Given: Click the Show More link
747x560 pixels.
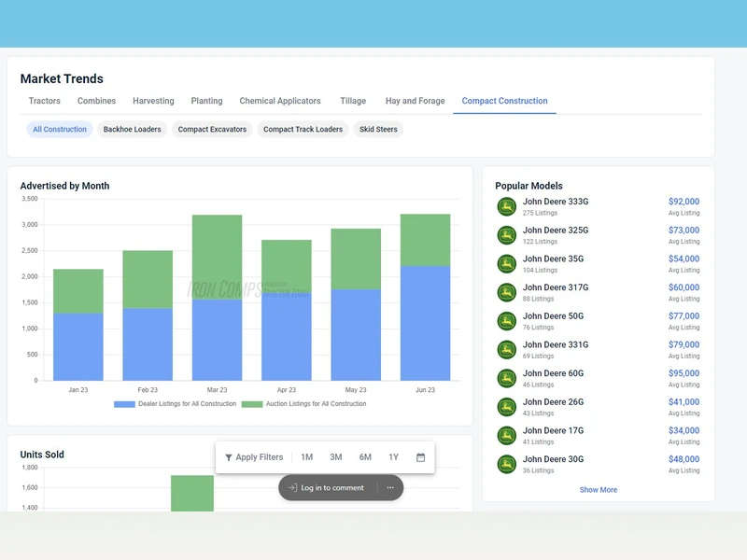Looking at the screenshot, I should (598, 489).
